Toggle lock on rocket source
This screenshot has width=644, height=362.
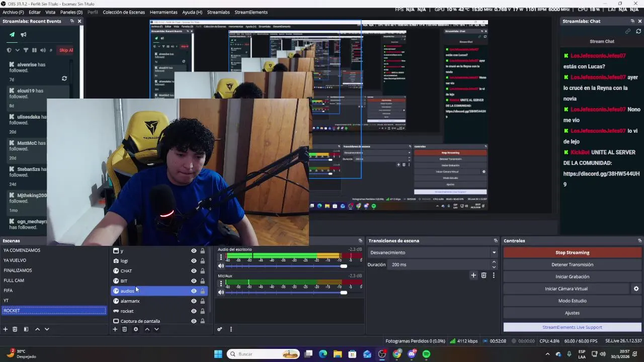click(202, 311)
